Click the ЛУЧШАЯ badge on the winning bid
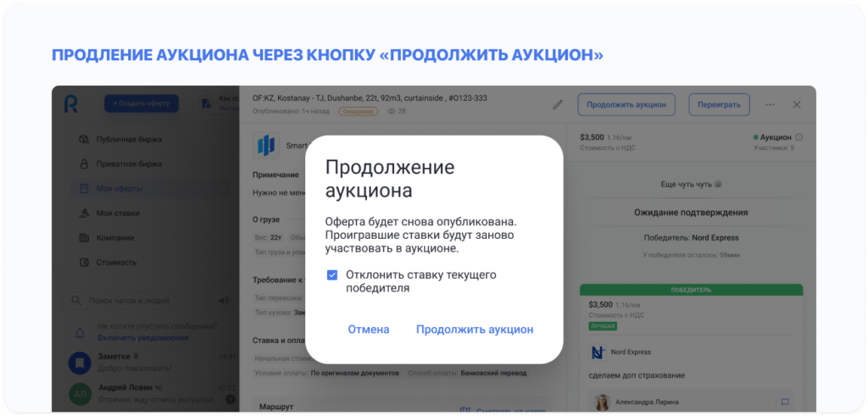Screen dimensions: 868x416 click(x=603, y=326)
